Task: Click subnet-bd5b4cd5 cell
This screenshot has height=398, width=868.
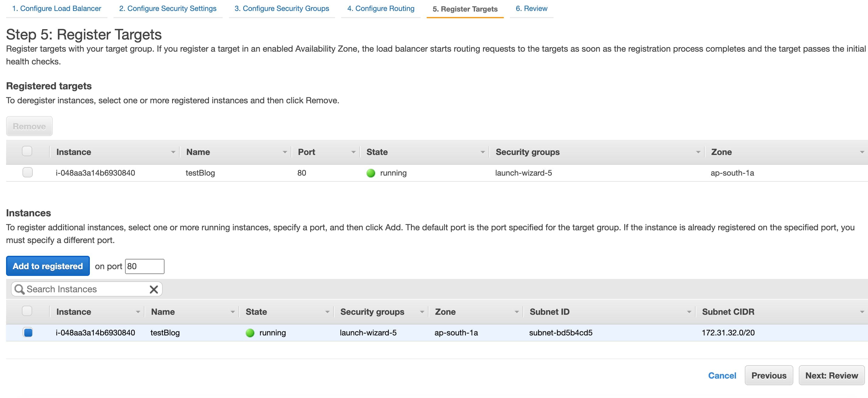Action: click(x=561, y=333)
